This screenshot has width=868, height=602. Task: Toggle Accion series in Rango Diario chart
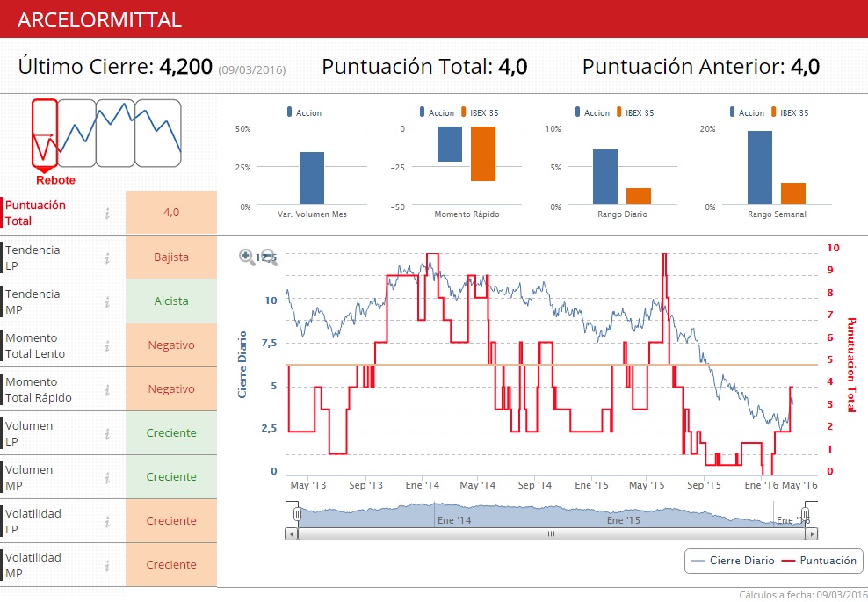[x=592, y=112]
